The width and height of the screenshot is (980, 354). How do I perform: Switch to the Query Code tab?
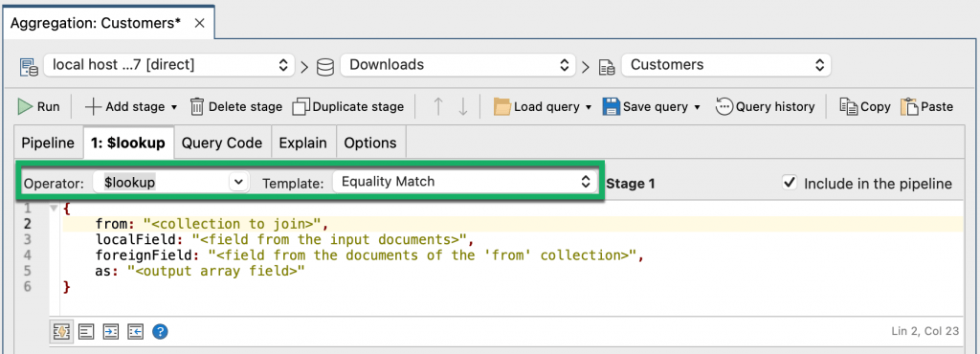click(x=222, y=143)
